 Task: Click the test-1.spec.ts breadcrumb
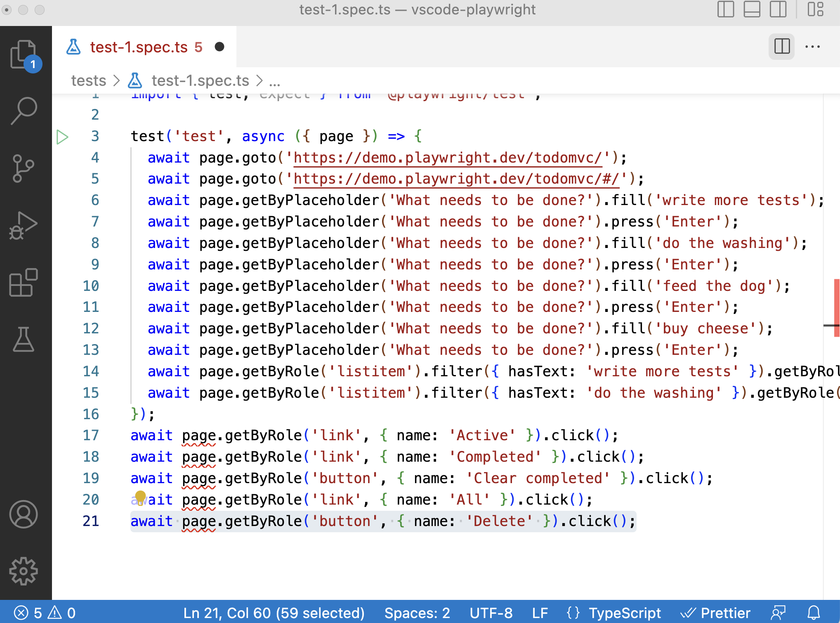200,80
